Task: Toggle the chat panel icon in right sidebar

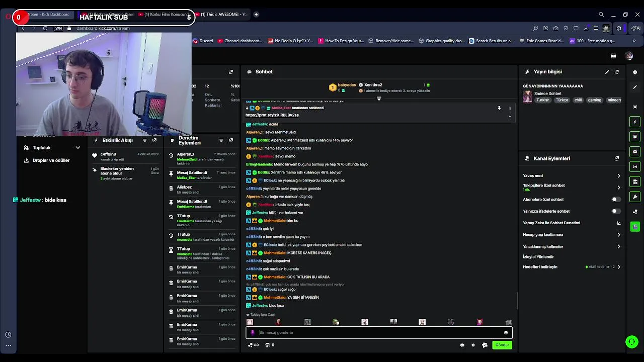Action: pos(635,152)
